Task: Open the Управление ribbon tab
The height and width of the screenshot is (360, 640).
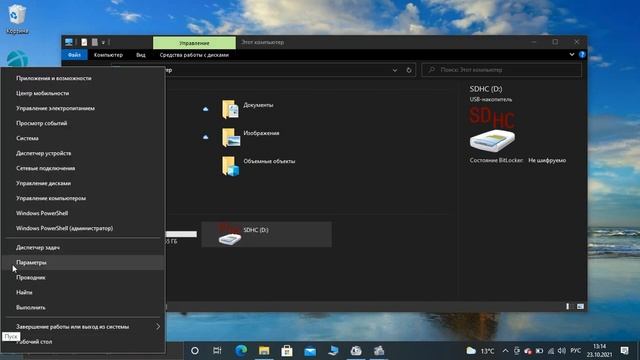Action: (194, 43)
